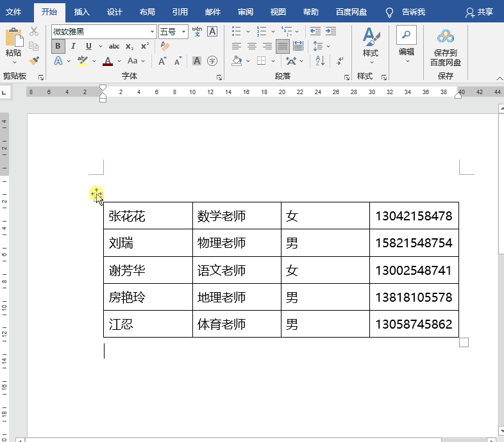Toggle justified paragraph alignment
The width and height of the screenshot is (504, 442).
coord(282,46)
